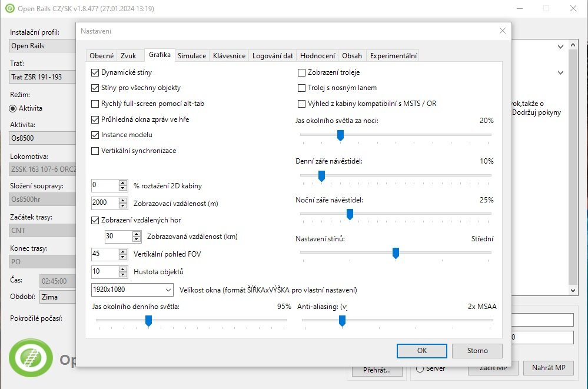Select the Grafika tab

160,55
